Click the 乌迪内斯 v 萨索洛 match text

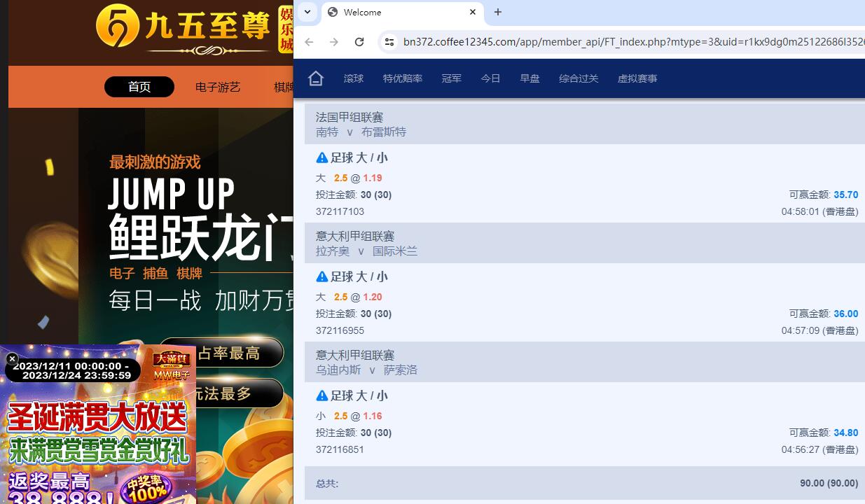[x=366, y=370]
